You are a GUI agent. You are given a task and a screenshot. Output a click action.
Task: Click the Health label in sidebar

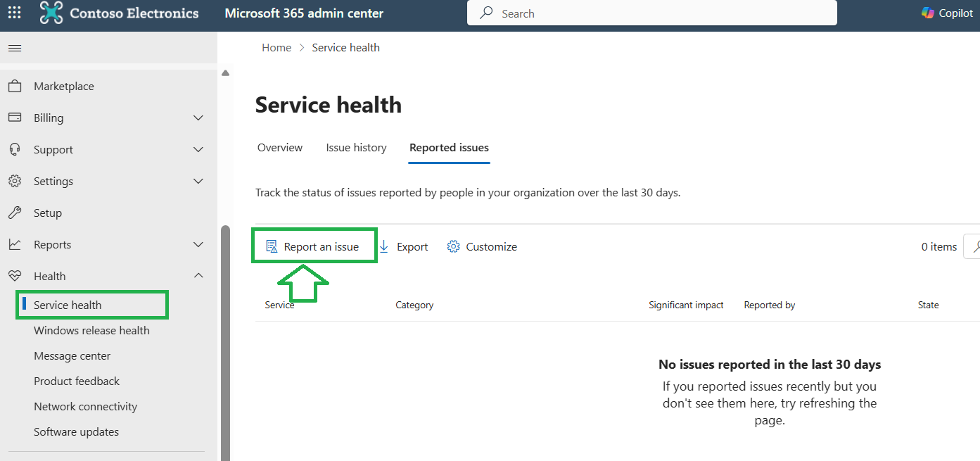pyautogui.click(x=50, y=276)
